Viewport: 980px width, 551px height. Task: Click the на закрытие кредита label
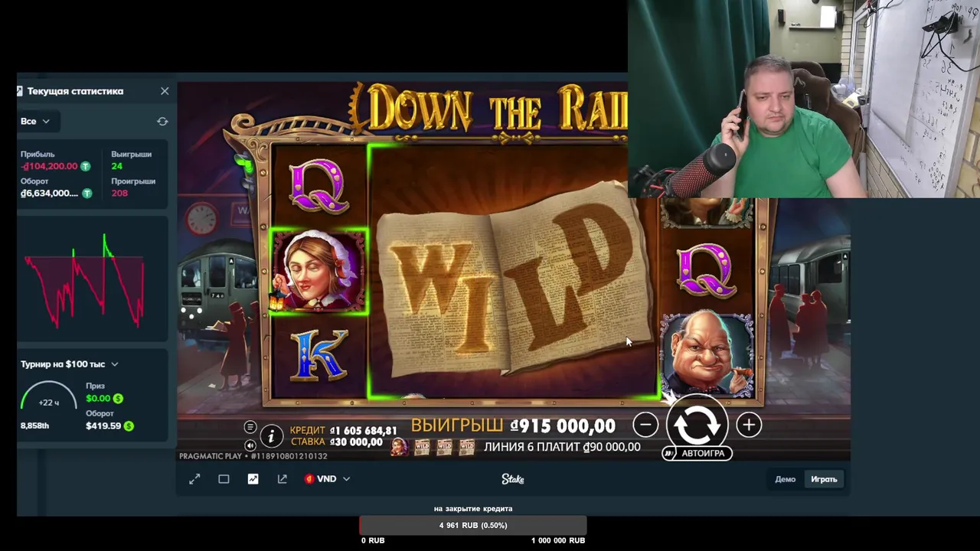point(473,508)
